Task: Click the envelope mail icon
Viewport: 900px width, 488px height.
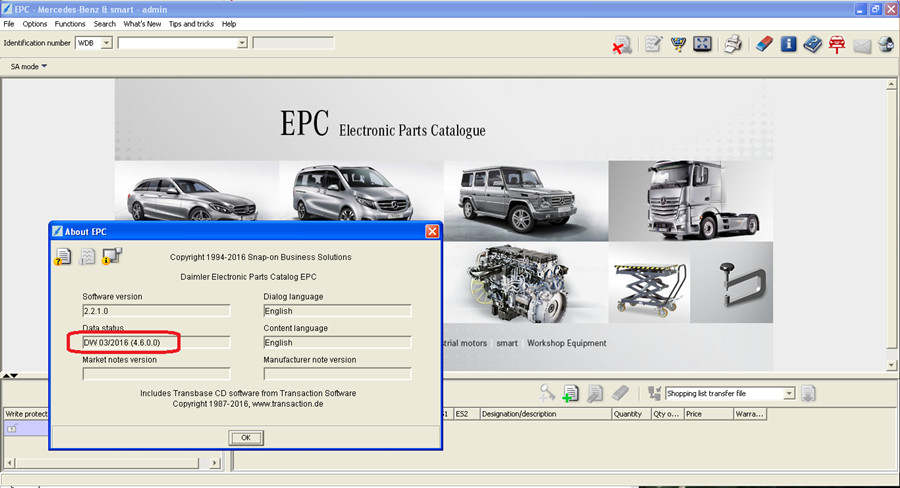Action: tap(862, 45)
